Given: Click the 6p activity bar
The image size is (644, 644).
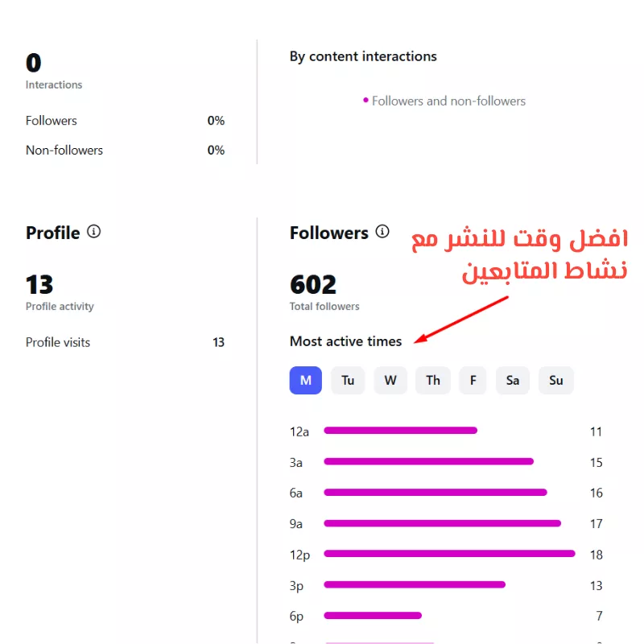Looking at the screenshot, I should pyautogui.click(x=373, y=616).
